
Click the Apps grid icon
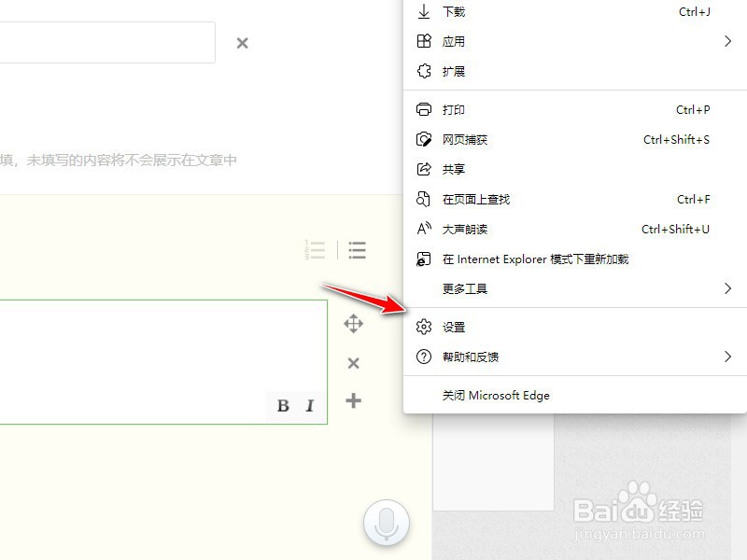pos(424,41)
